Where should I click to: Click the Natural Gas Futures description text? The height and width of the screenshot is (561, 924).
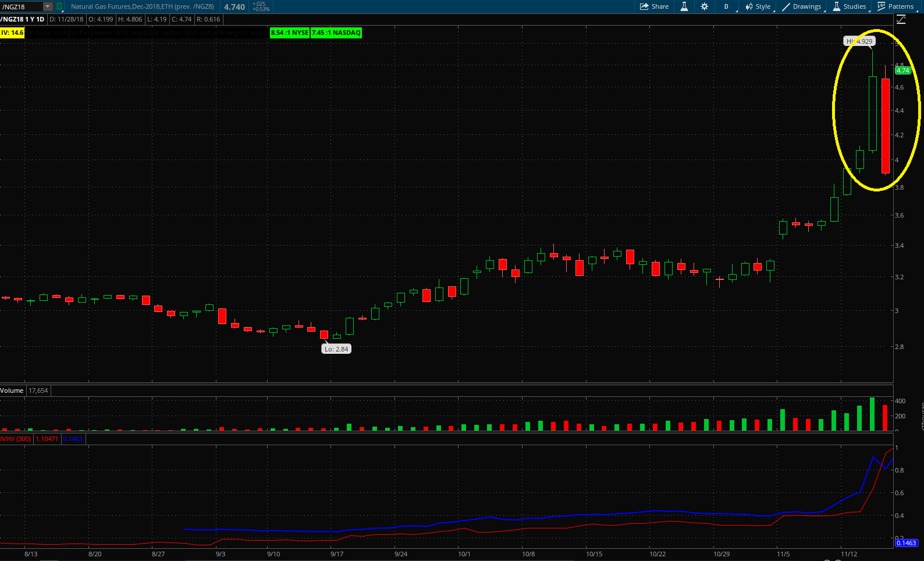pos(142,6)
